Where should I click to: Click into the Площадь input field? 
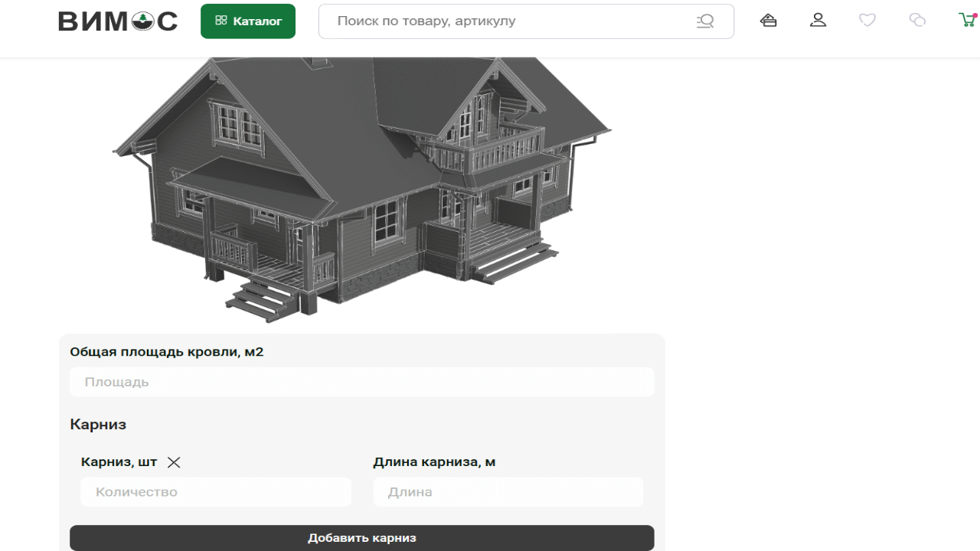point(361,382)
